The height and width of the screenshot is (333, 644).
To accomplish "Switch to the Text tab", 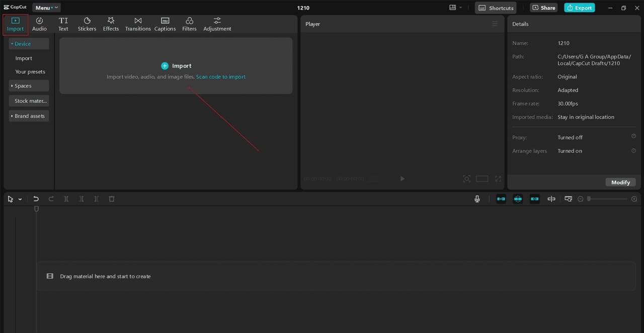I will click(x=63, y=24).
